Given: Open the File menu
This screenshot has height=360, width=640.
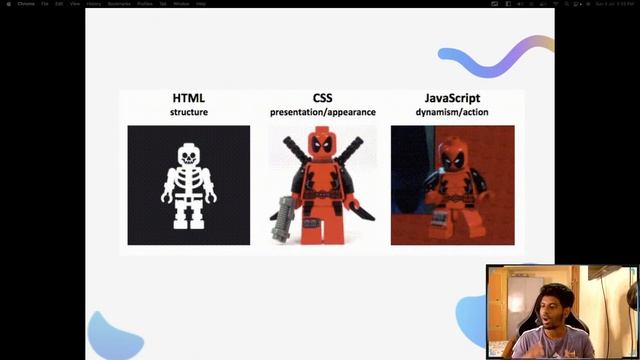Looking at the screenshot, I should tap(44, 4).
